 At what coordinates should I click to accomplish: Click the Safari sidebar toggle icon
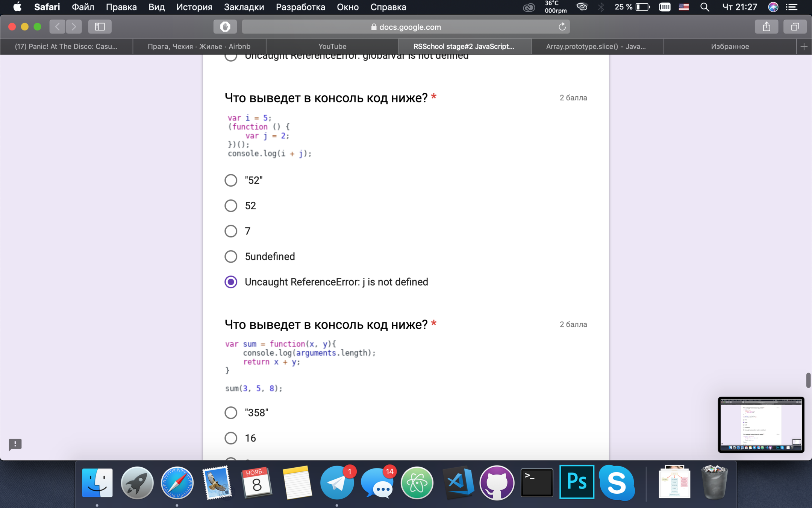[x=100, y=27]
